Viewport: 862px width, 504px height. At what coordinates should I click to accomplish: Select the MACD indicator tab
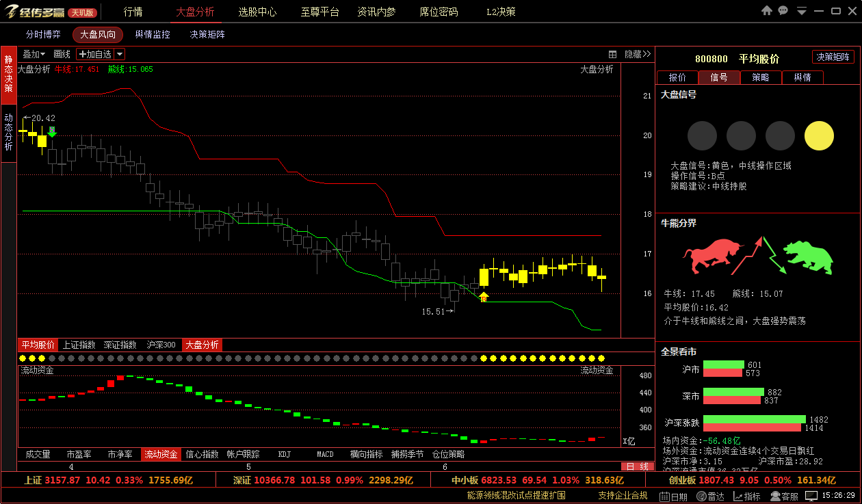[x=325, y=454]
